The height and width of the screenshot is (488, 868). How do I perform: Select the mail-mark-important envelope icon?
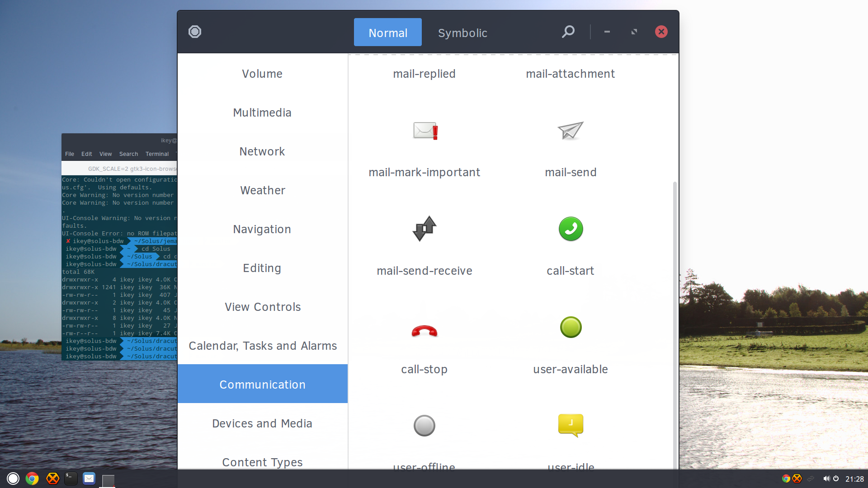pos(425,131)
